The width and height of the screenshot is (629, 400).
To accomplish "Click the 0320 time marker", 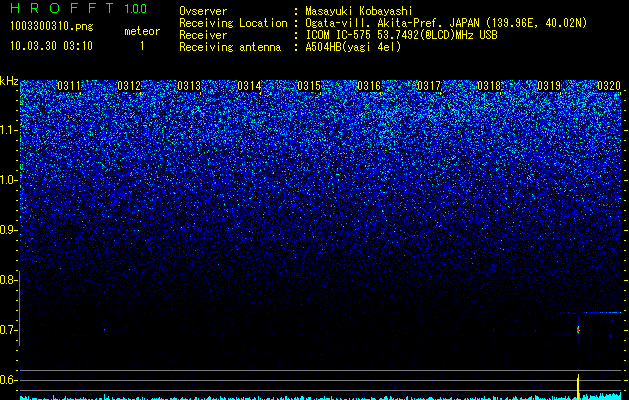I will coord(609,86).
